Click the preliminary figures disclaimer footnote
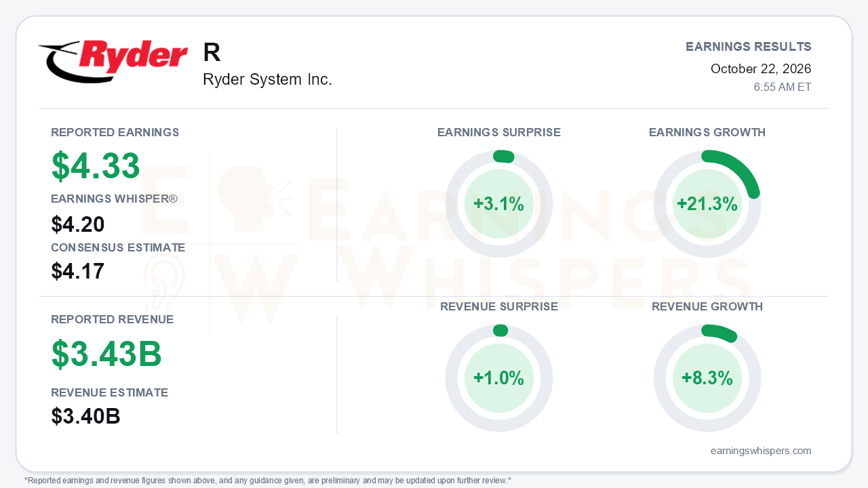868x488 pixels. pos(268,481)
